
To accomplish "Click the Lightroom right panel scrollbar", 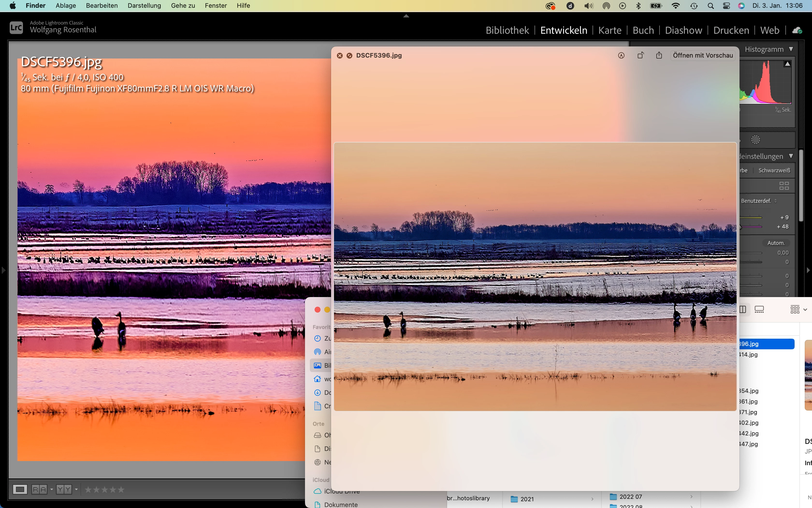I will tap(801, 185).
